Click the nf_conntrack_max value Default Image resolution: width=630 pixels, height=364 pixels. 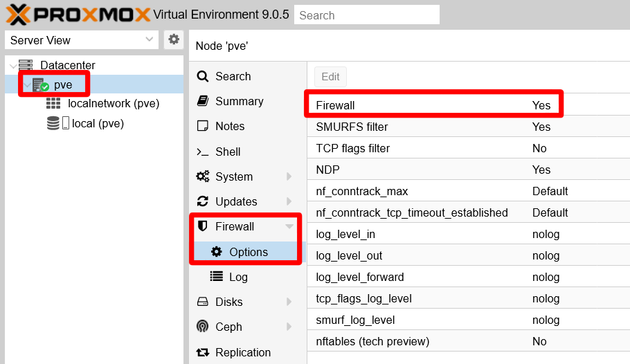click(550, 191)
